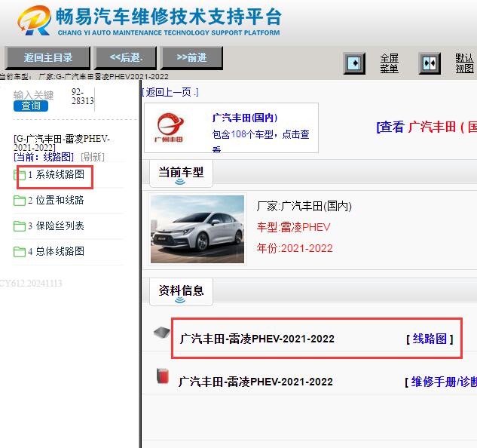Screen dimensions: 477x448
Task: Click the folder icon beside 位置和线路
Action: click(20, 201)
